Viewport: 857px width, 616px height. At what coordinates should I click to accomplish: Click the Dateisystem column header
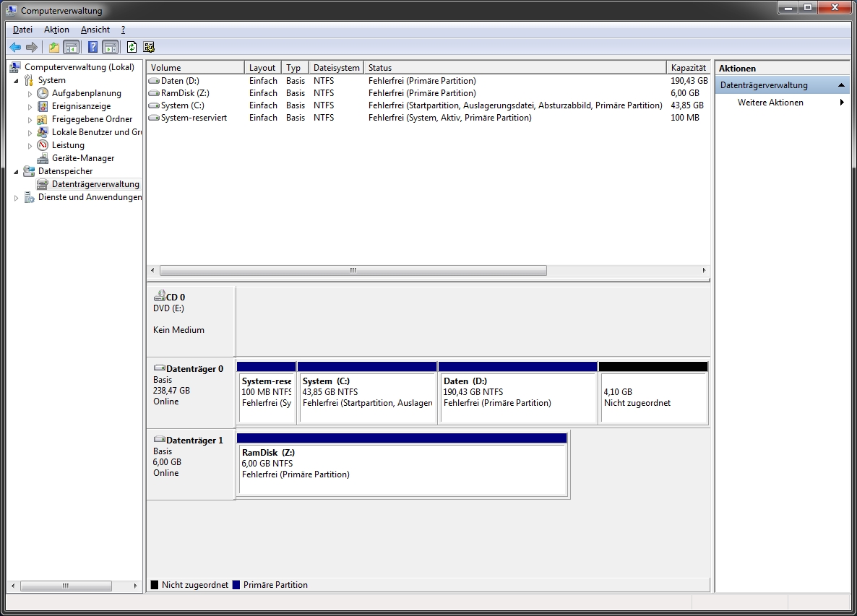[336, 68]
